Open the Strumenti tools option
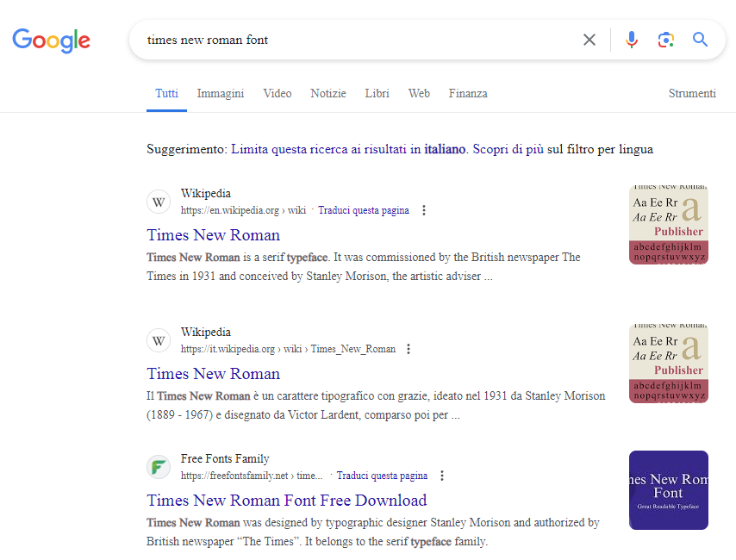Viewport: 736px width, 560px height. [692, 93]
